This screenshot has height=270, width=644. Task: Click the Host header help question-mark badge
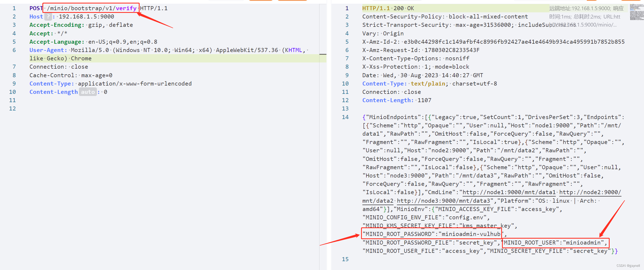pyautogui.click(x=48, y=17)
